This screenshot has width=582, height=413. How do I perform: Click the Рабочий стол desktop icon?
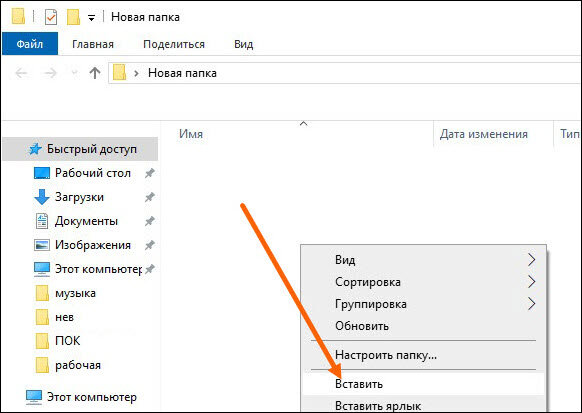coord(42,173)
